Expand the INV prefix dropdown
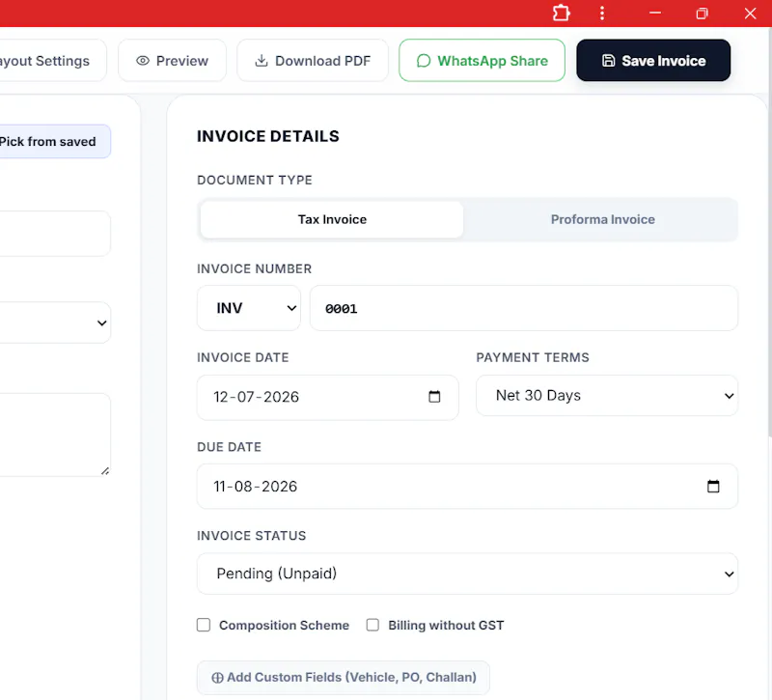Image resolution: width=772 pixels, height=700 pixels. pyautogui.click(x=249, y=308)
